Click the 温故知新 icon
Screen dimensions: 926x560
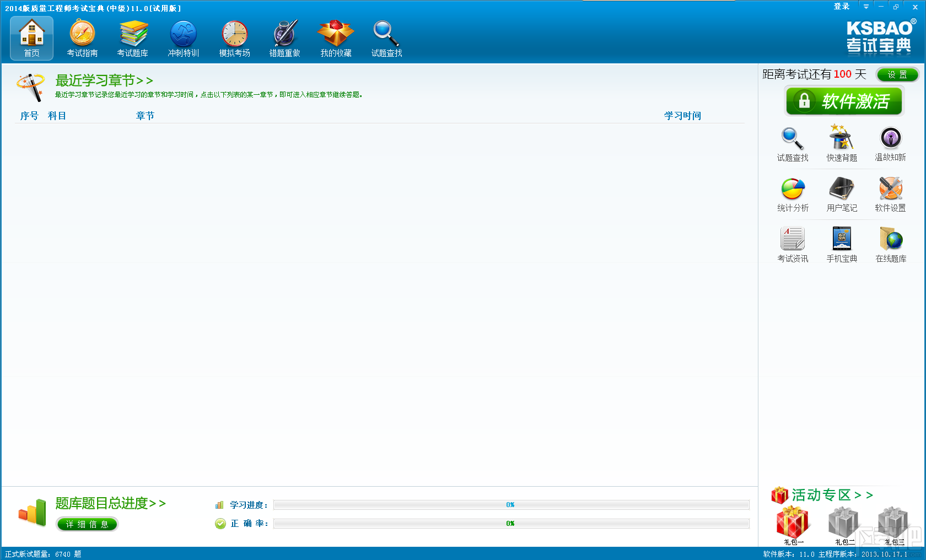[890, 143]
